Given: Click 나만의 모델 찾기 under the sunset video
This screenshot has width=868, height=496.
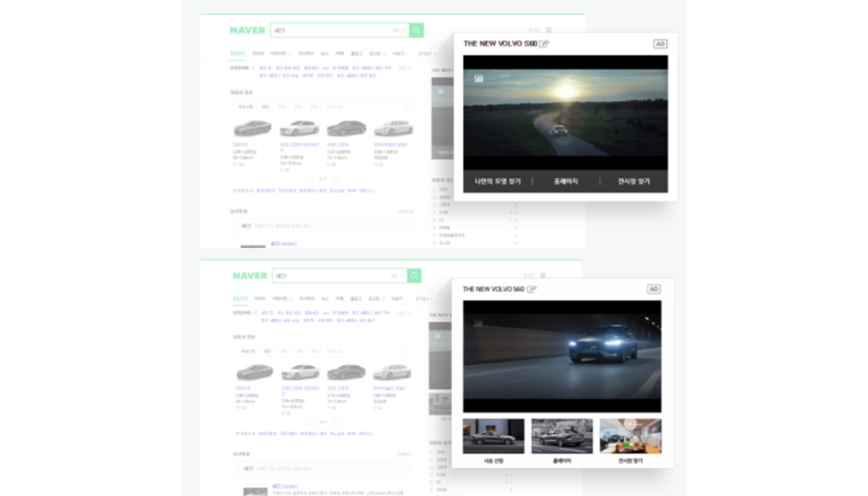Looking at the screenshot, I should (498, 181).
